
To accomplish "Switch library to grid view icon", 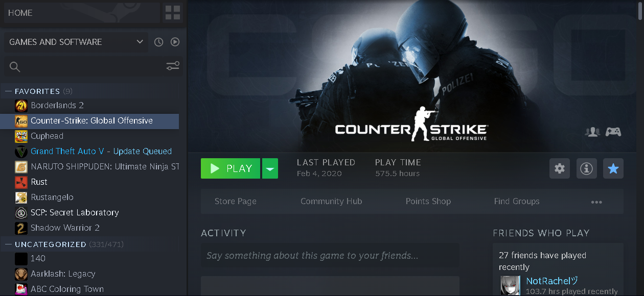I will coord(173,13).
